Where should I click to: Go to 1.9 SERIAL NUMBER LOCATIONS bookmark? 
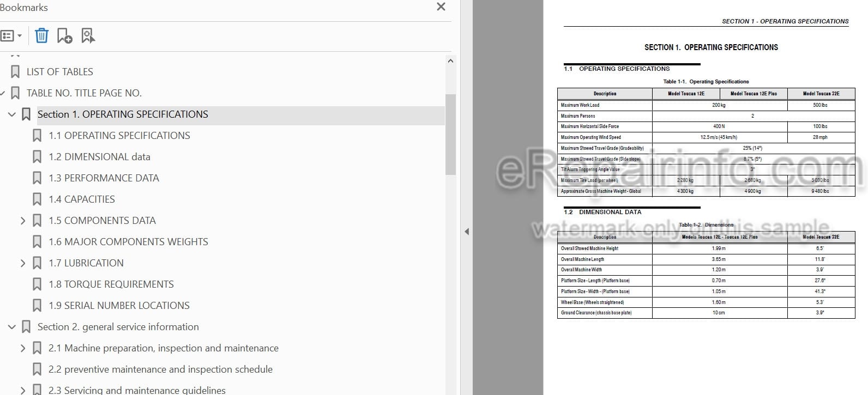coord(119,306)
